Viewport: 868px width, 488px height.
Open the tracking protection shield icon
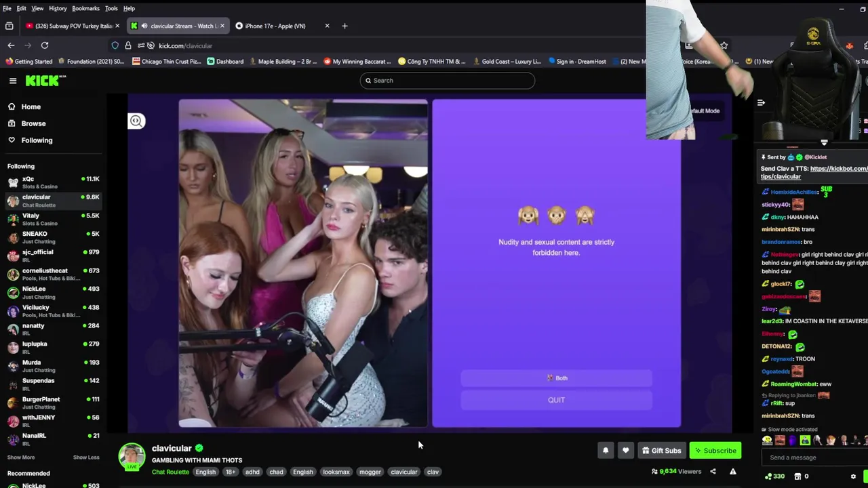coord(115,45)
